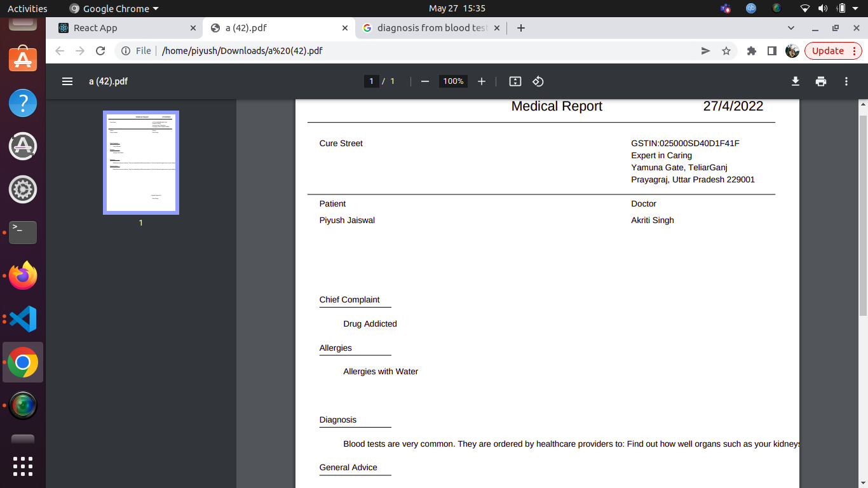Download the PDF file
This screenshot has height=488, width=868.
[795, 81]
